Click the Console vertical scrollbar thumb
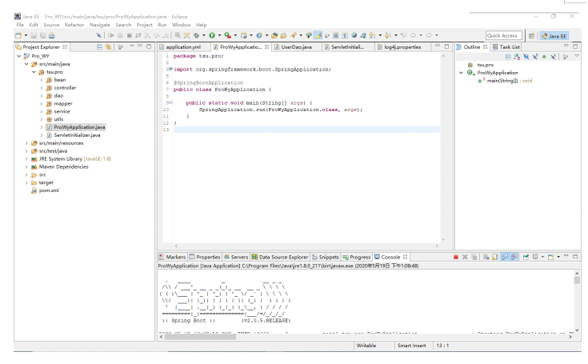The width and height of the screenshot is (588, 364). [x=577, y=279]
